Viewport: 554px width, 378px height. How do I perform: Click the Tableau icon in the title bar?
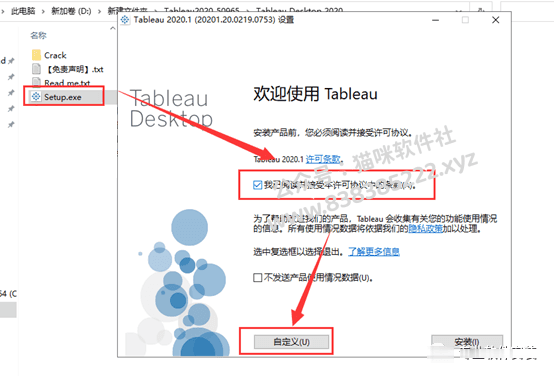click(125, 20)
